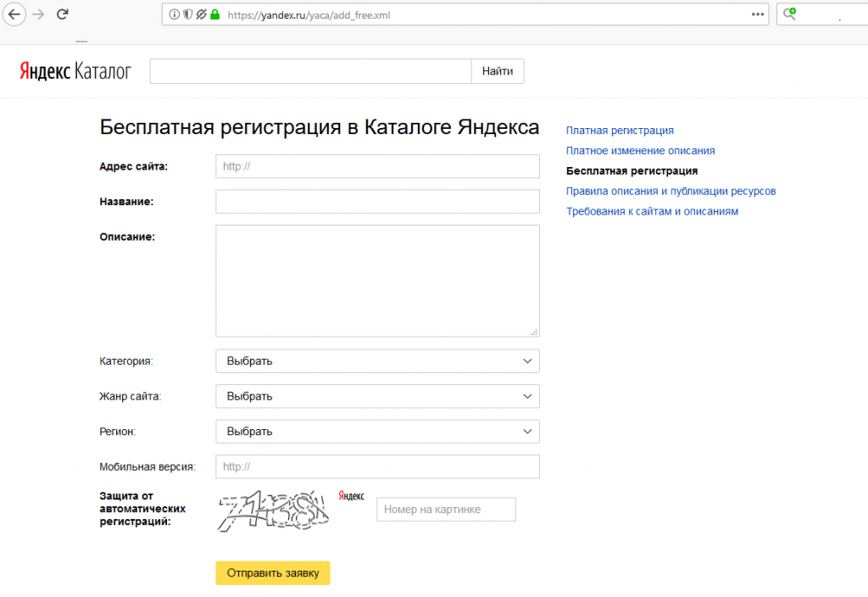
Task: Go to Платное изменение описания
Action: pyautogui.click(x=640, y=151)
